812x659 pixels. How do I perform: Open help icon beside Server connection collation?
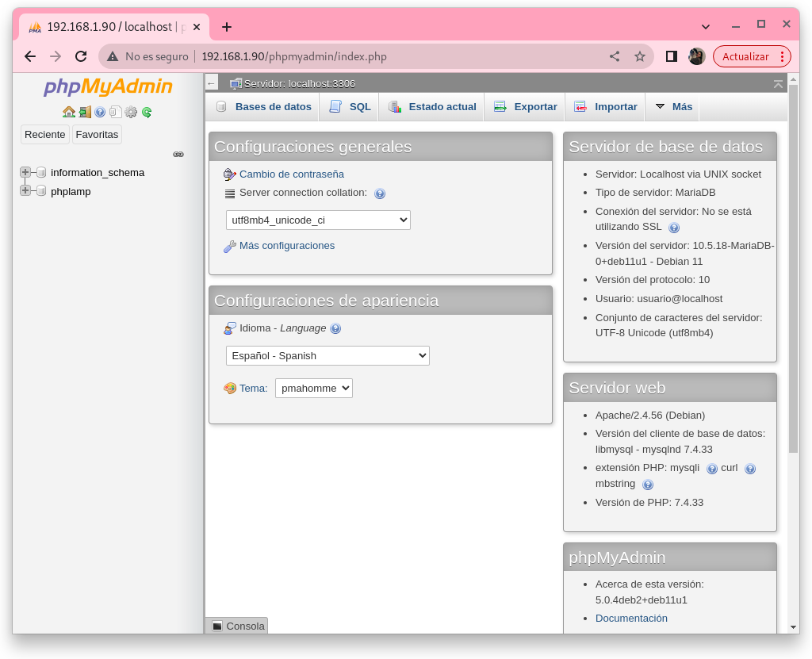(380, 193)
